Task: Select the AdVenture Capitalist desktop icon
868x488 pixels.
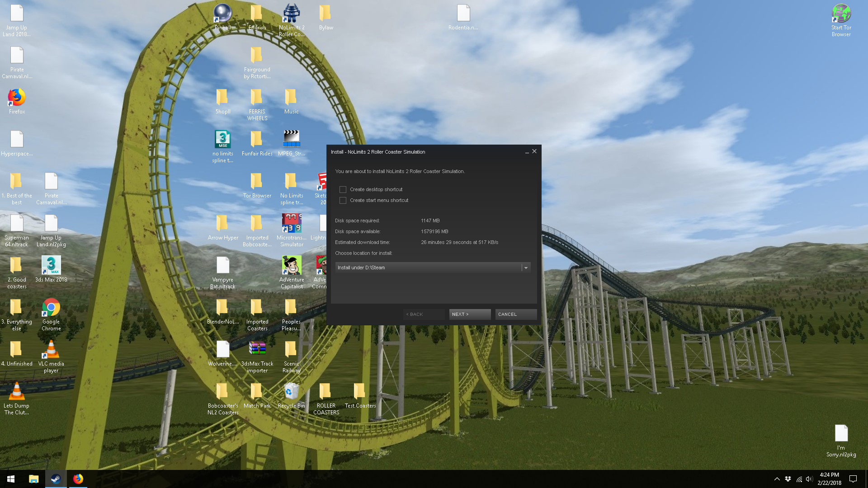Action: [292, 266]
